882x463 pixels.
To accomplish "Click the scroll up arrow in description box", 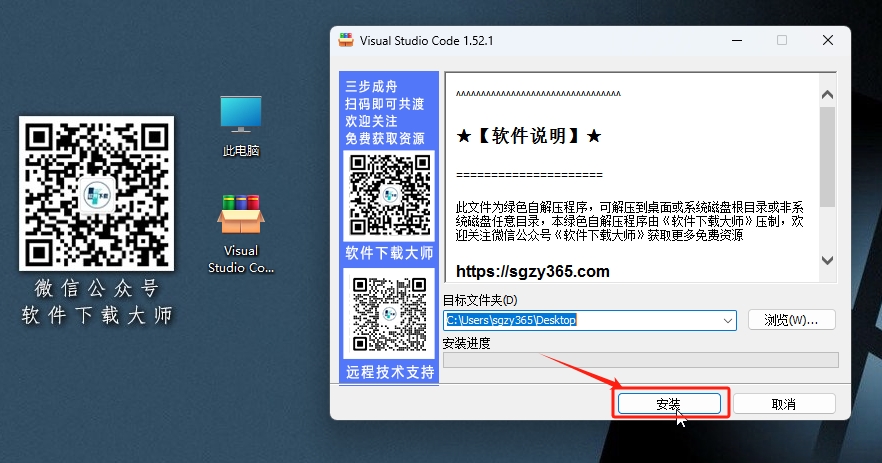I will pyautogui.click(x=827, y=95).
